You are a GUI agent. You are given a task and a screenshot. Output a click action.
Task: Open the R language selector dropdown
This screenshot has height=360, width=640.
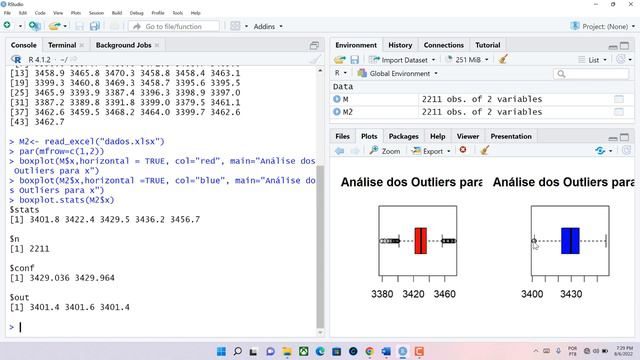tap(340, 73)
